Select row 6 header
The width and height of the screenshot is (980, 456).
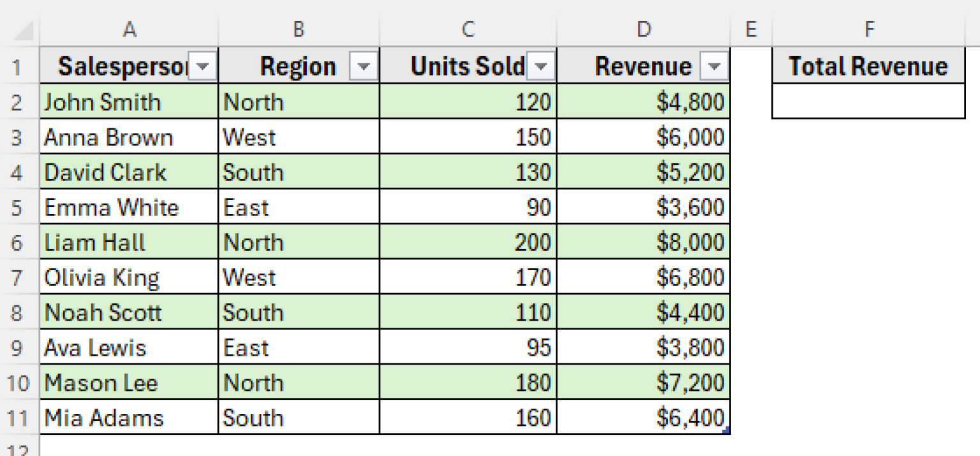click(18, 243)
